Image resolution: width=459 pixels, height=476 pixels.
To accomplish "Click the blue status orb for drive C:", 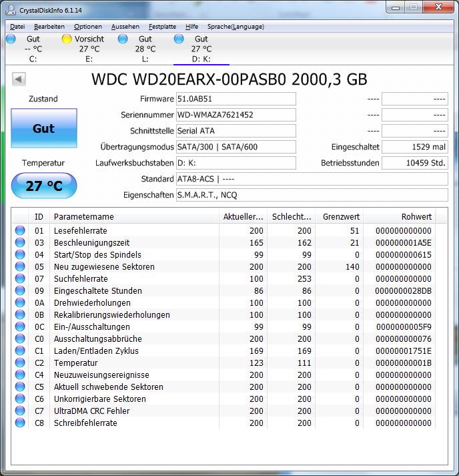I will 11,39.
